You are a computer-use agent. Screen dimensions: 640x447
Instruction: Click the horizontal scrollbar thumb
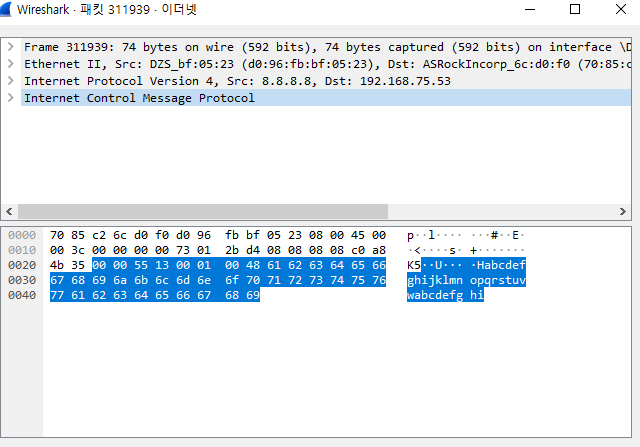[203, 211]
